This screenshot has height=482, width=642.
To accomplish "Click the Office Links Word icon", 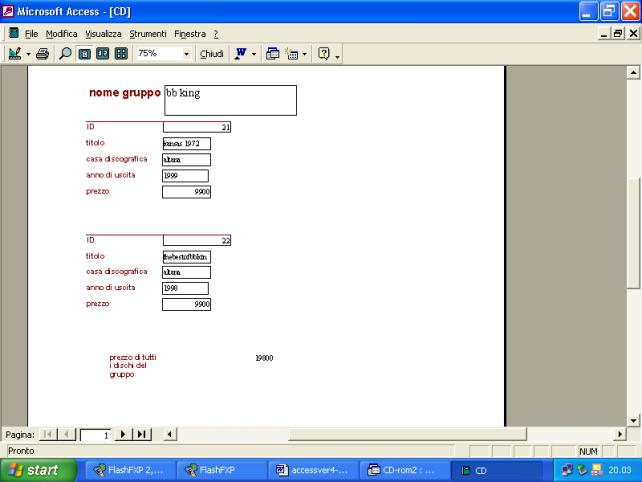I will pyautogui.click(x=241, y=54).
